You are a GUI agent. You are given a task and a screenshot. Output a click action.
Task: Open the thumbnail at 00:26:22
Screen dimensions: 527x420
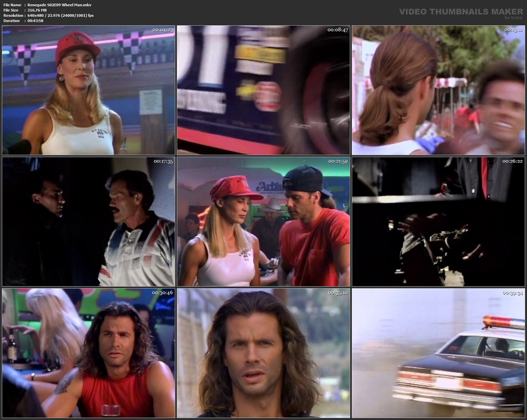(438, 222)
